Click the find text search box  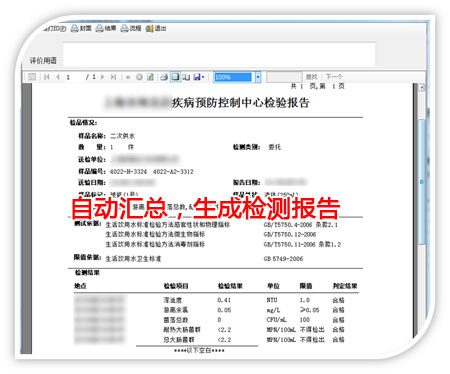point(284,77)
